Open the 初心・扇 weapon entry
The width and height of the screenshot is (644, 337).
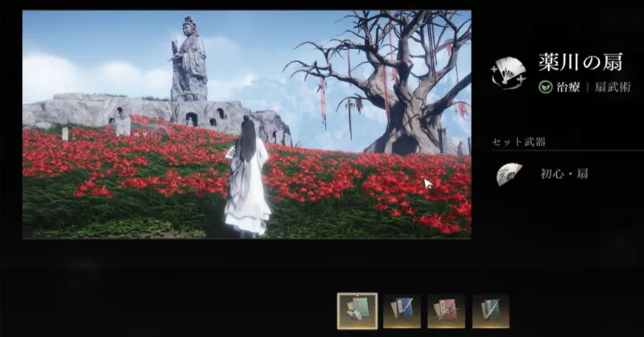click(564, 174)
